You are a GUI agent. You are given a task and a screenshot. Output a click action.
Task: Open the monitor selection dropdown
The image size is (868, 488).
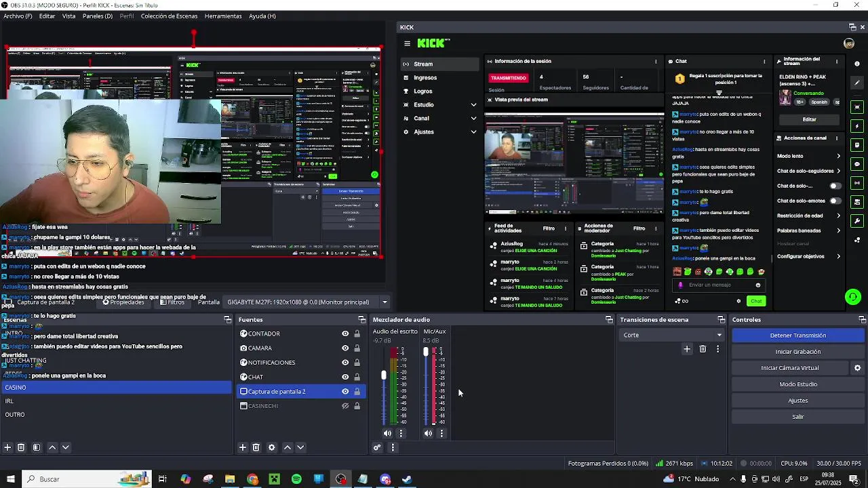click(x=307, y=302)
